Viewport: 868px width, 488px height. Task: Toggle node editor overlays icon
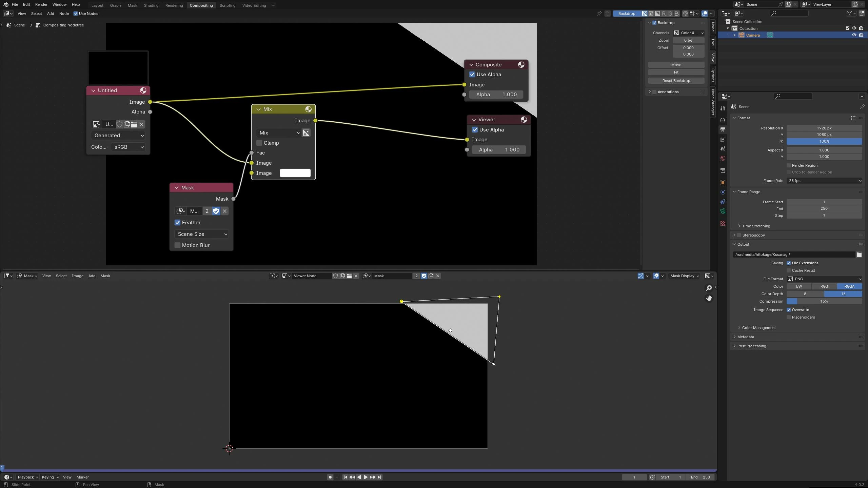(705, 14)
